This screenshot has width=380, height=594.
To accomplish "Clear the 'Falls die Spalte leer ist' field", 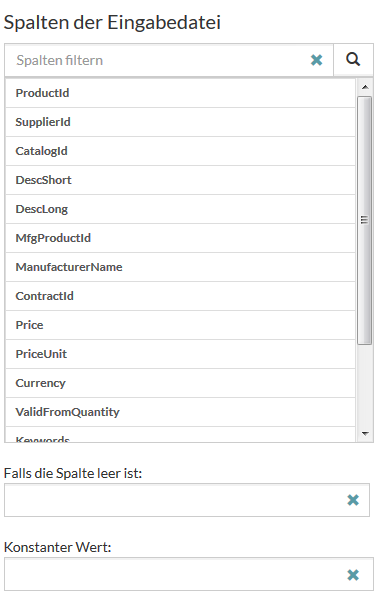I will 353,500.
